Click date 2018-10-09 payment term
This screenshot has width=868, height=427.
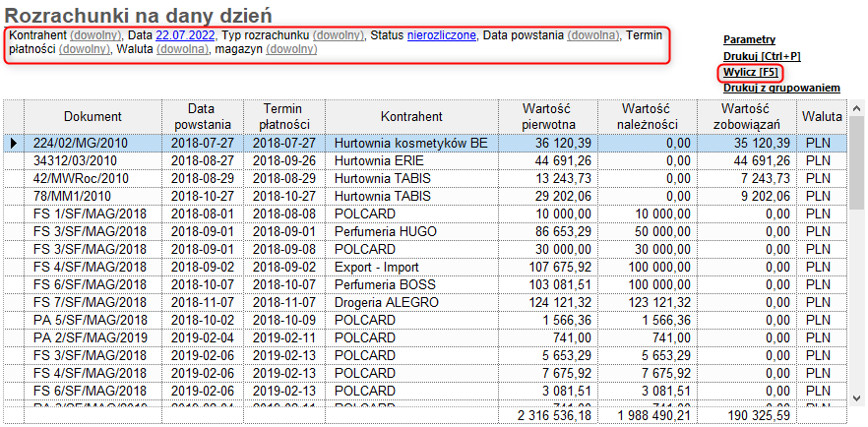point(284,321)
